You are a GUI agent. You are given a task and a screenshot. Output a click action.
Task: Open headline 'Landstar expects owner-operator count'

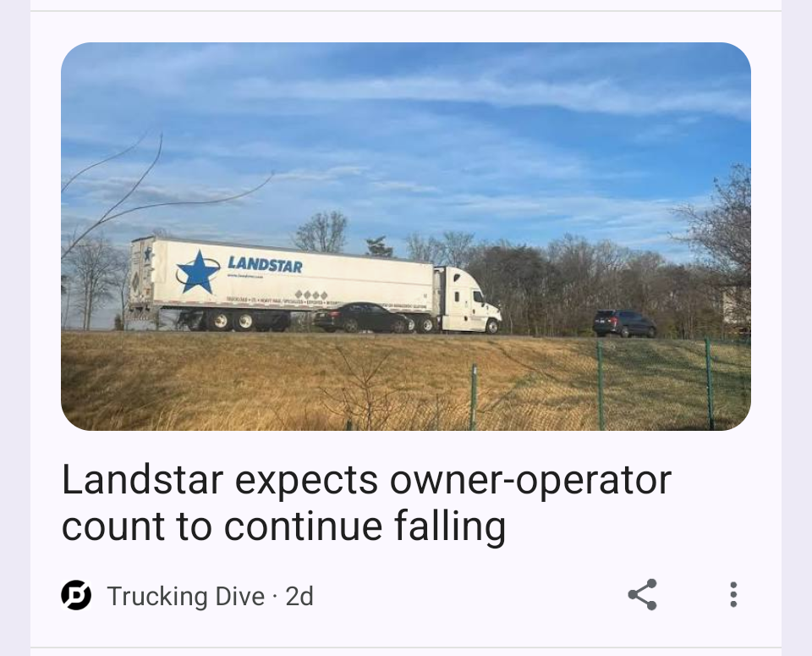click(x=366, y=503)
